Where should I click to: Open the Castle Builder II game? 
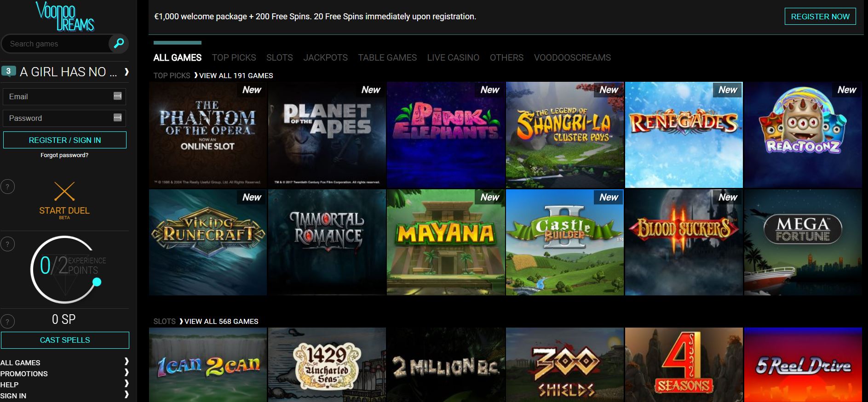coord(565,242)
